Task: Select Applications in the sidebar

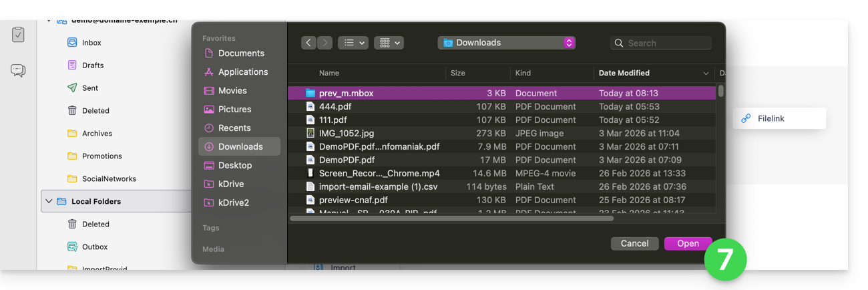Action: tap(242, 72)
